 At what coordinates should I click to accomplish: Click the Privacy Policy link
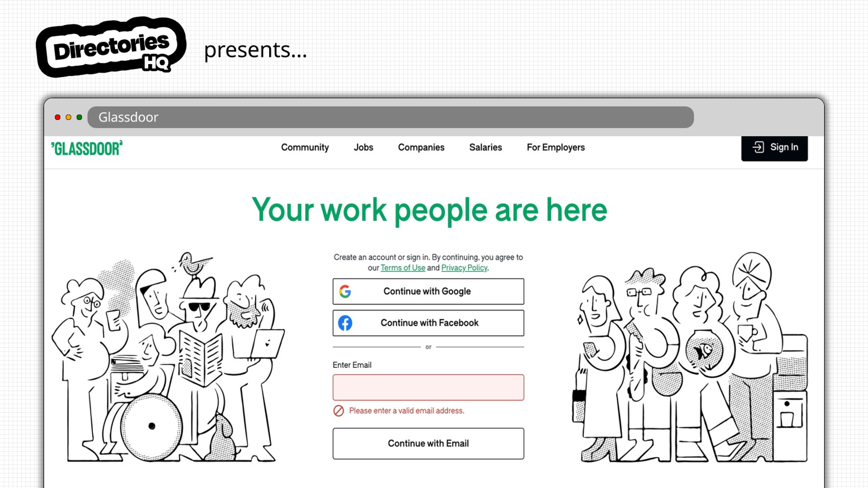tap(465, 267)
